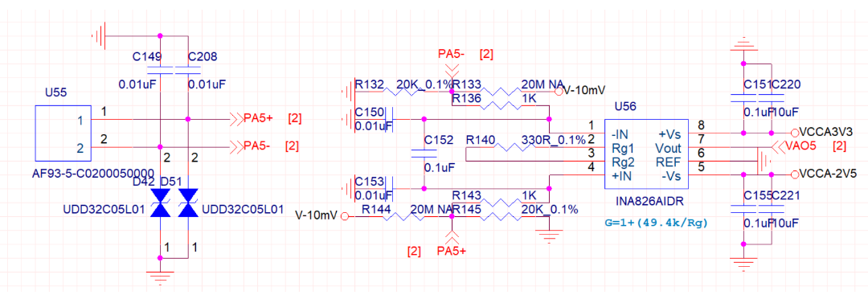Click the 'C149' capacitor designator

(x=147, y=56)
